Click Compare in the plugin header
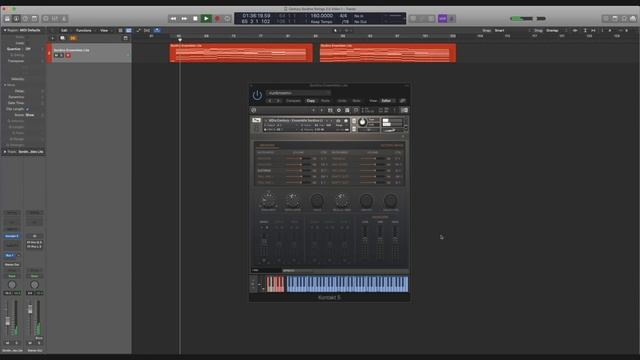The height and width of the screenshot is (360, 640). [x=293, y=101]
